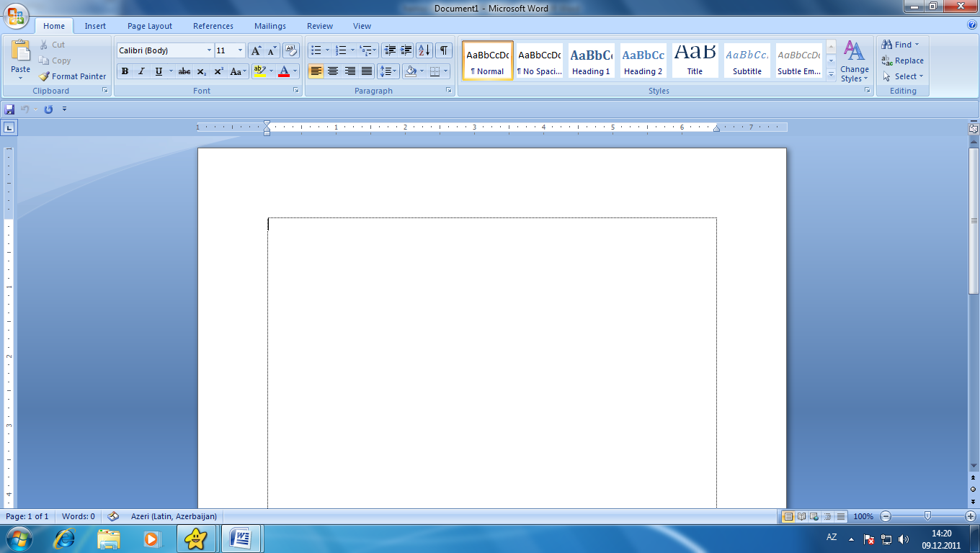Click the Redo/Repeat icon in Quick Access
980x553 pixels.
coord(48,109)
